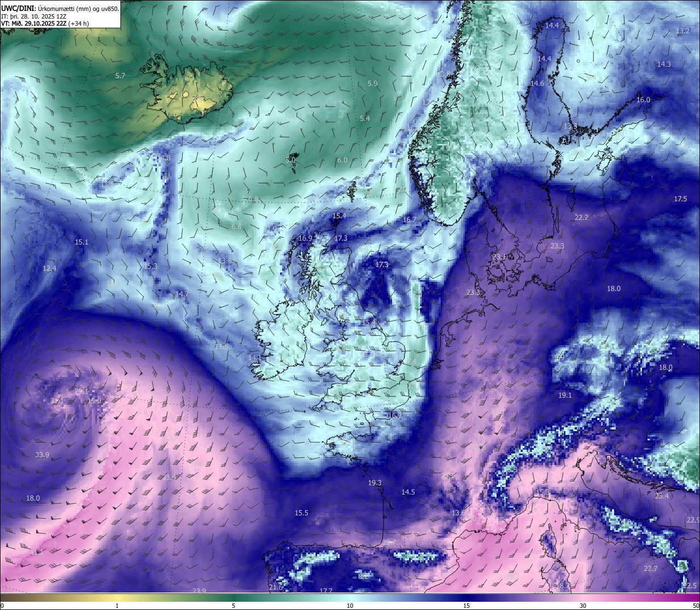Click the 14.6 value label
This screenshot has width=700, height=610.
538,84
